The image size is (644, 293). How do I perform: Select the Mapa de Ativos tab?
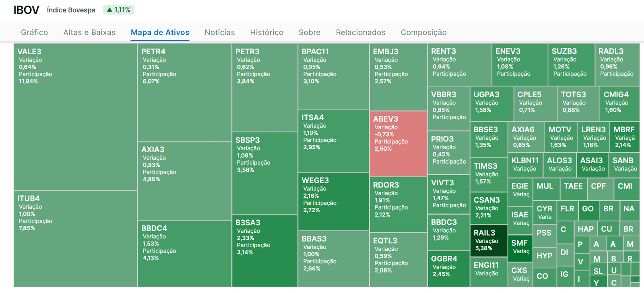click(160, 33)
